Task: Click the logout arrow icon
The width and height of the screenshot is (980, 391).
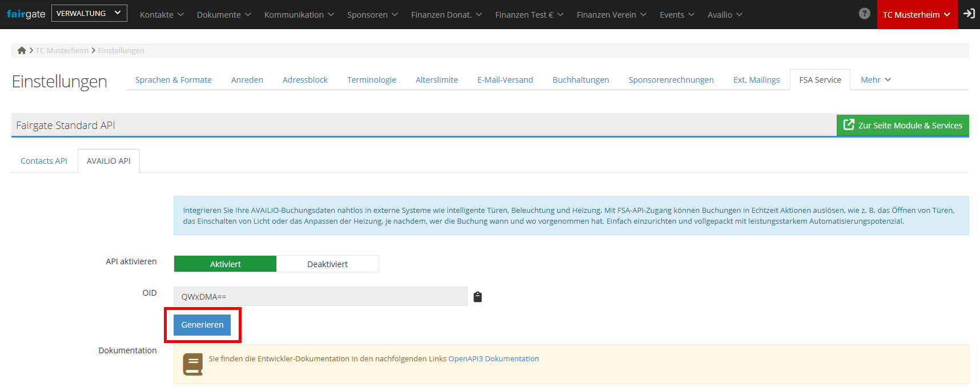Action: click(969, 14)
